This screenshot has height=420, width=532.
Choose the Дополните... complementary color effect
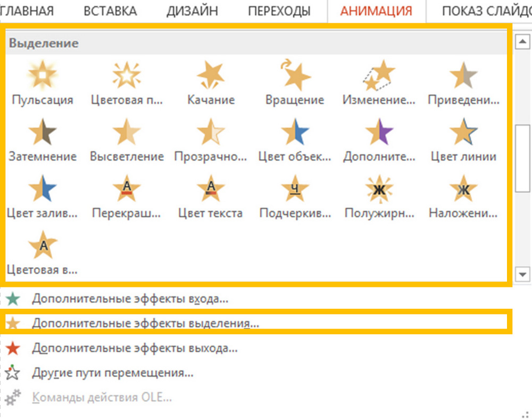[379, 140]
